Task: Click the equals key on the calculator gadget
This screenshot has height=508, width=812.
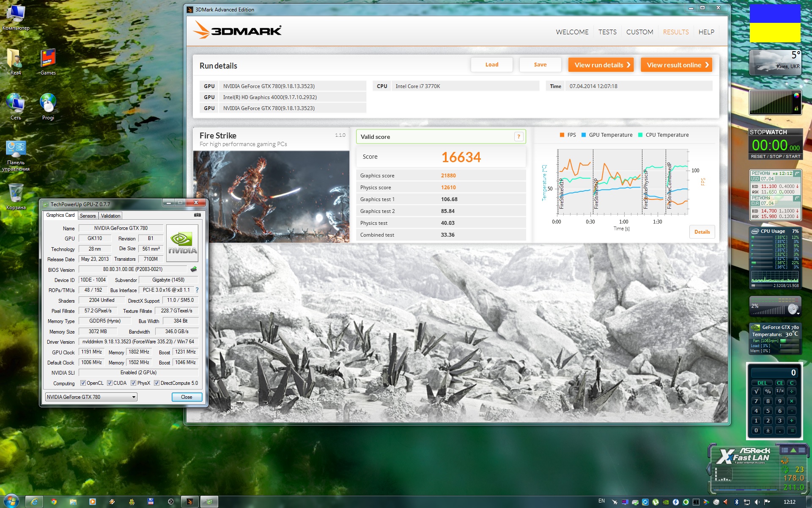Action: coord(792,431)
